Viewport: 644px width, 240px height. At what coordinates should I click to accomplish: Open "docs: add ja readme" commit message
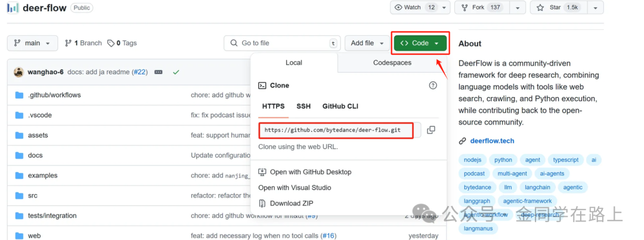[99, 72]
